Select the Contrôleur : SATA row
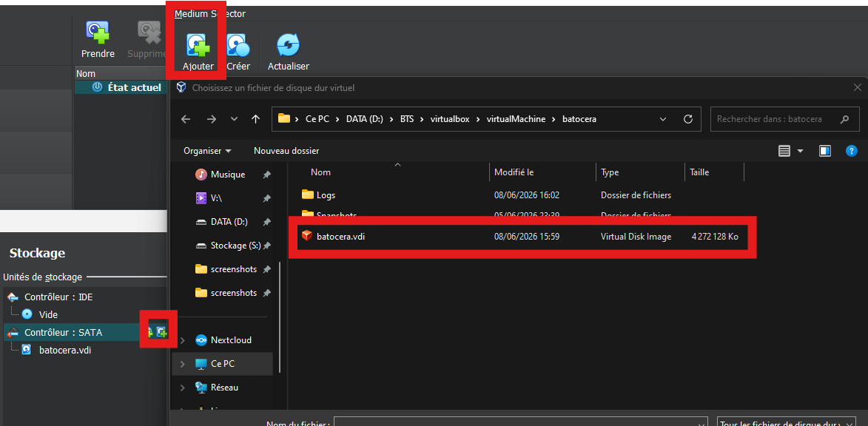Image resolution: width=868 pixels, height=426 pixels. 84,333
